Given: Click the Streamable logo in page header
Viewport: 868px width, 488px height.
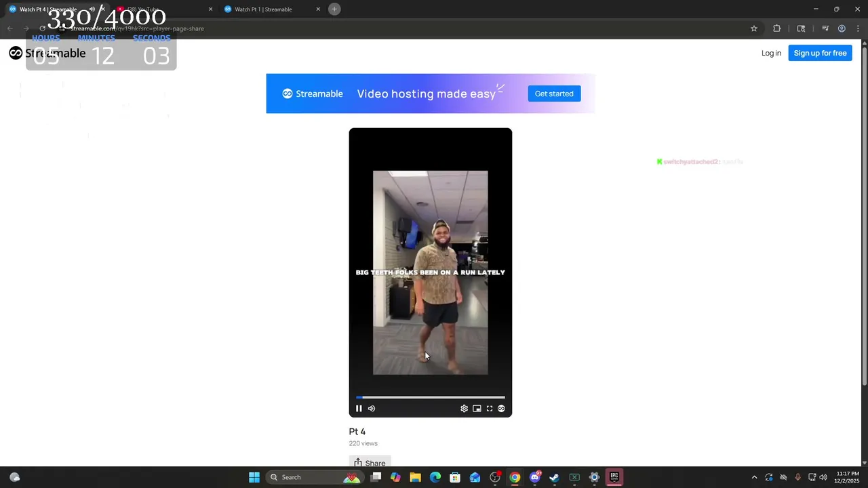Looking at the screenshot, I should point(47,53).
